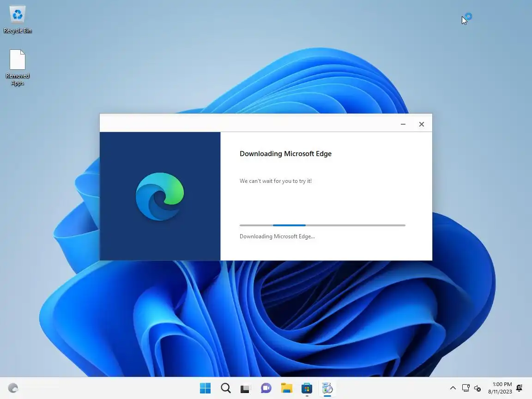The image size is (532, 399).
Task: Switch to the Edge installer taskbar icon
Action: point(327,388)
